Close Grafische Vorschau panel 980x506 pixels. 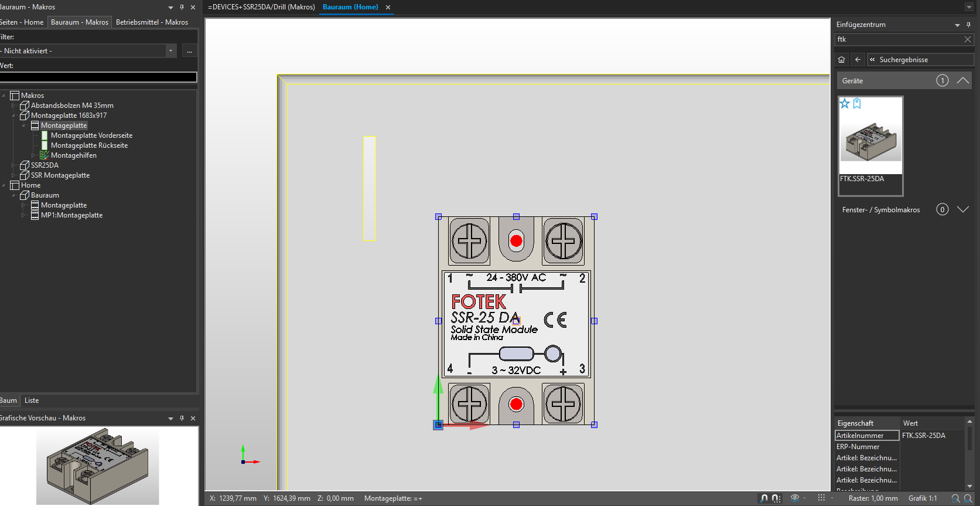click(x=193, y=418)
